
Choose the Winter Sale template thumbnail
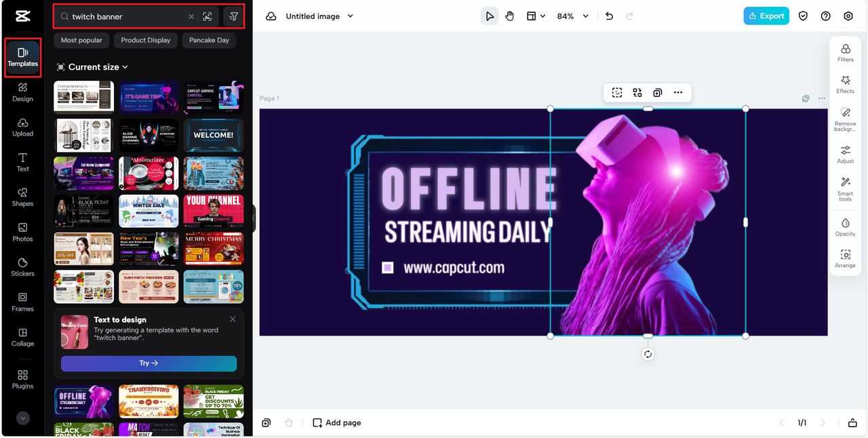tap(149, 211)
